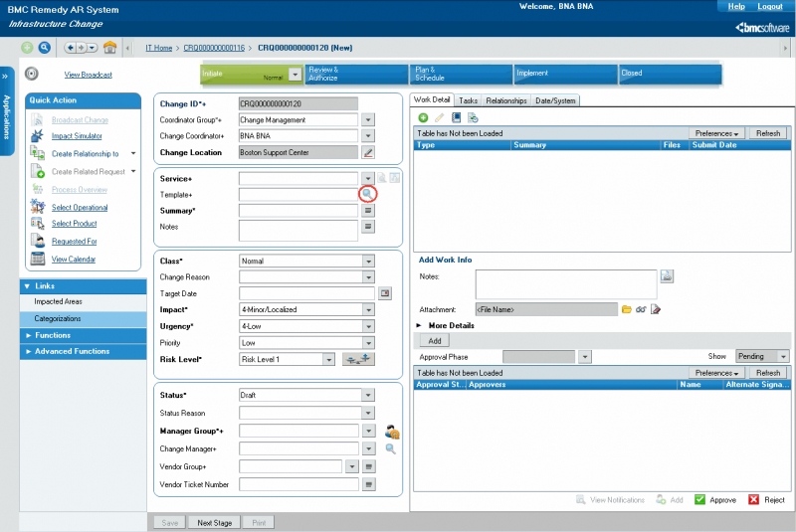Click the broadcast indicator icon
Image resolution: width=796 pixels, height=532 pixels.
point(32,74)
